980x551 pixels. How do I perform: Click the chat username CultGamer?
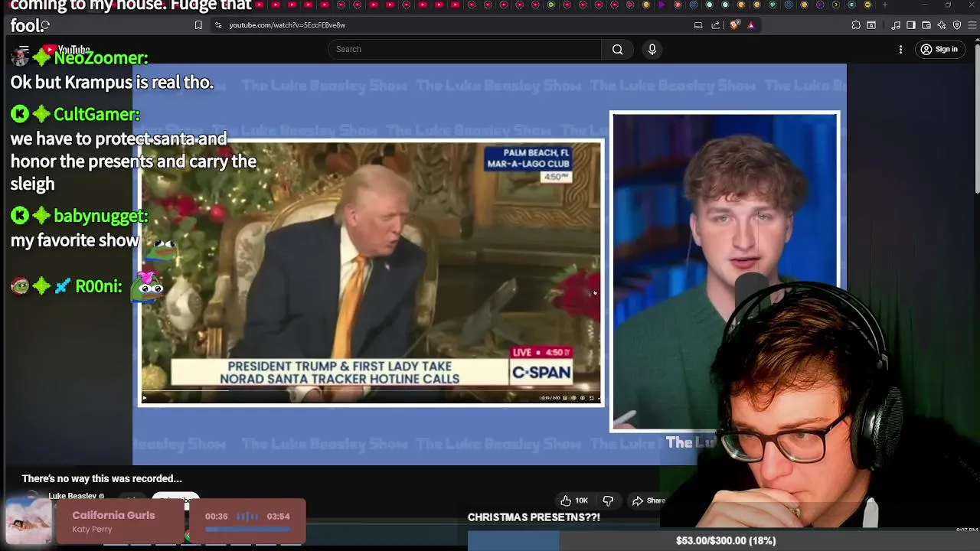[96, 114]
